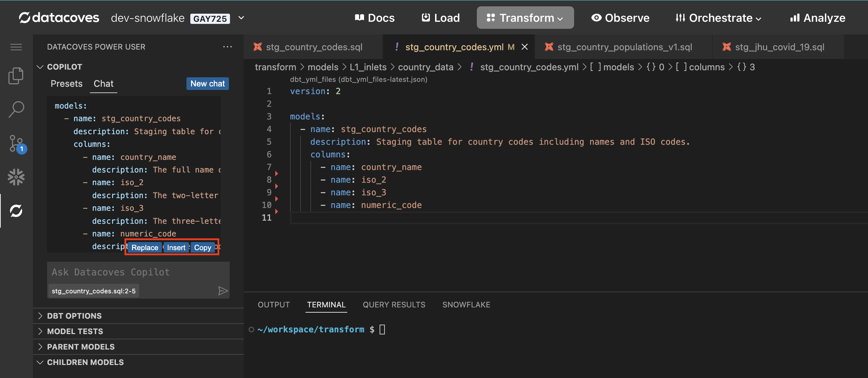Click breadcrumb 'transform'
This screenshot has height=378, width=868.
coord(276,67)
